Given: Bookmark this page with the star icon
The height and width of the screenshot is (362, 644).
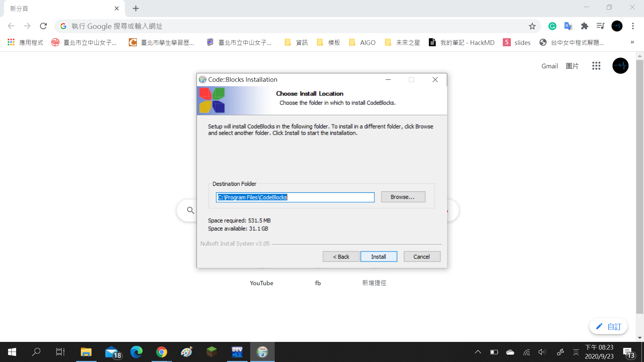Looking at the screenshot, I should [532, 26].
